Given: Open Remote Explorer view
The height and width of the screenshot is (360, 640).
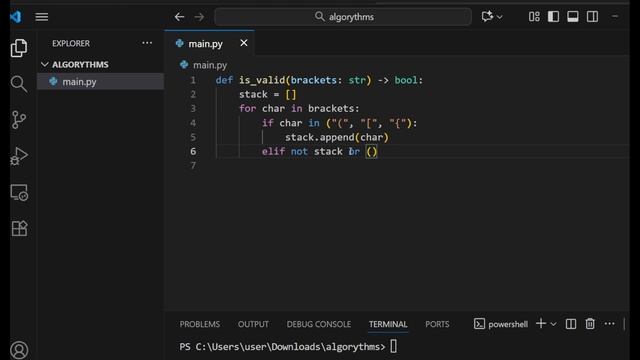Looking at the screenshot, I should click(19, 192).
